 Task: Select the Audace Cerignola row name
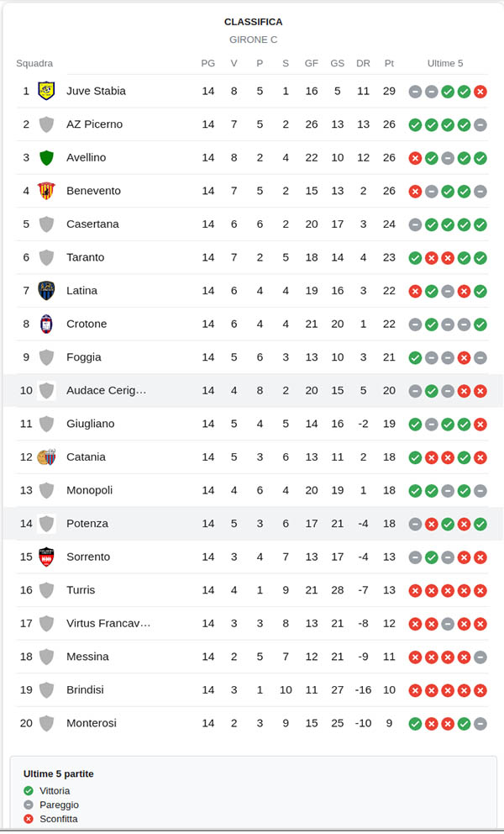tap(107, 390)
